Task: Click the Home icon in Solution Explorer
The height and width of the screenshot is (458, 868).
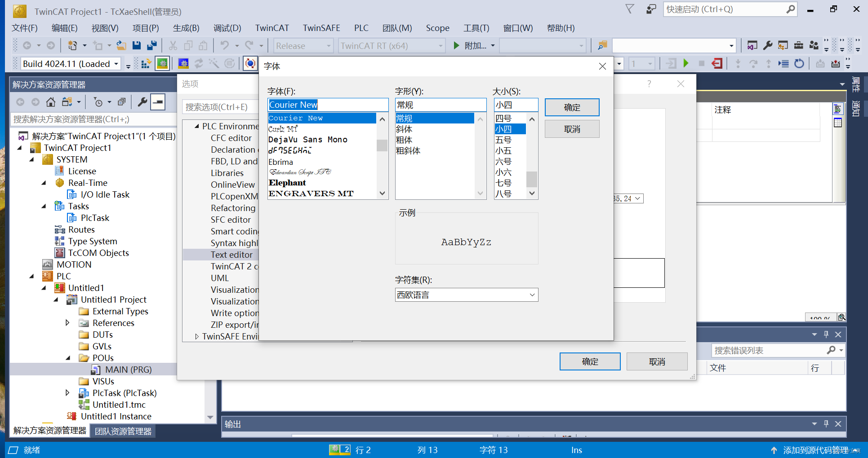Action: tap(51, 102)
